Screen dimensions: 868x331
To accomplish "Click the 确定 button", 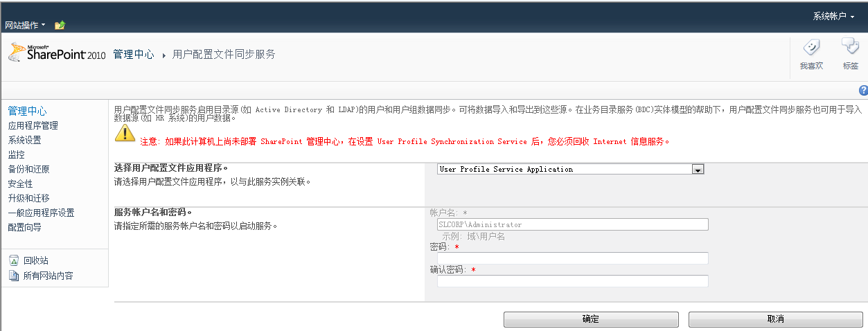I will pyautogui.click(x=591, y=319).
